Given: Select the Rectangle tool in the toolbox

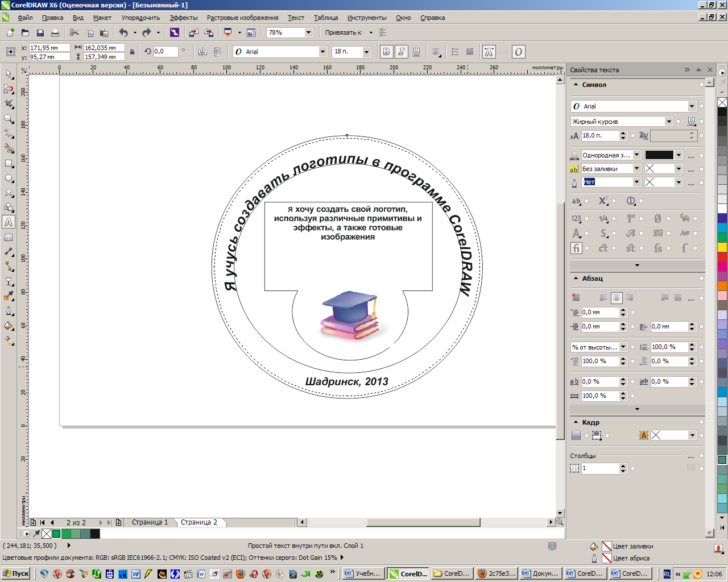Looking at the screenshot, I should [x=9, y=163].
